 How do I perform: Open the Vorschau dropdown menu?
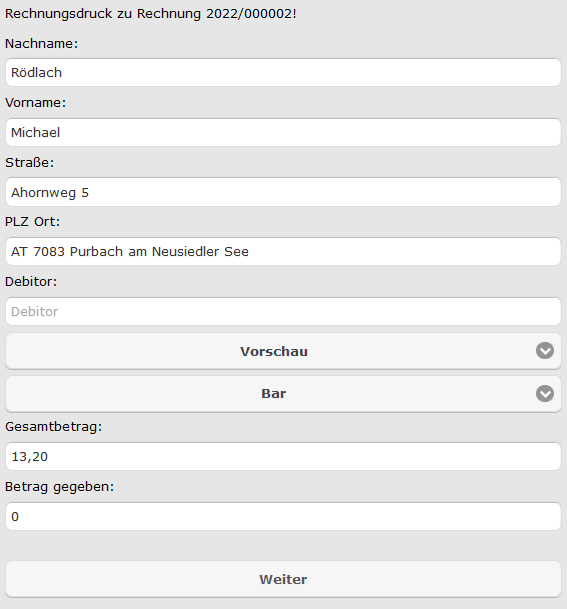(283, 351)
